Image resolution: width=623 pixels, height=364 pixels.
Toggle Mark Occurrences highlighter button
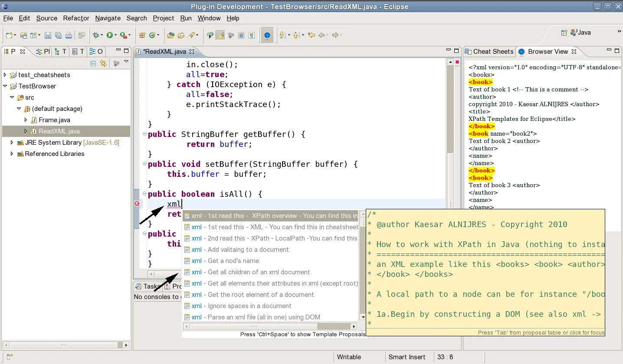[220, 36]
